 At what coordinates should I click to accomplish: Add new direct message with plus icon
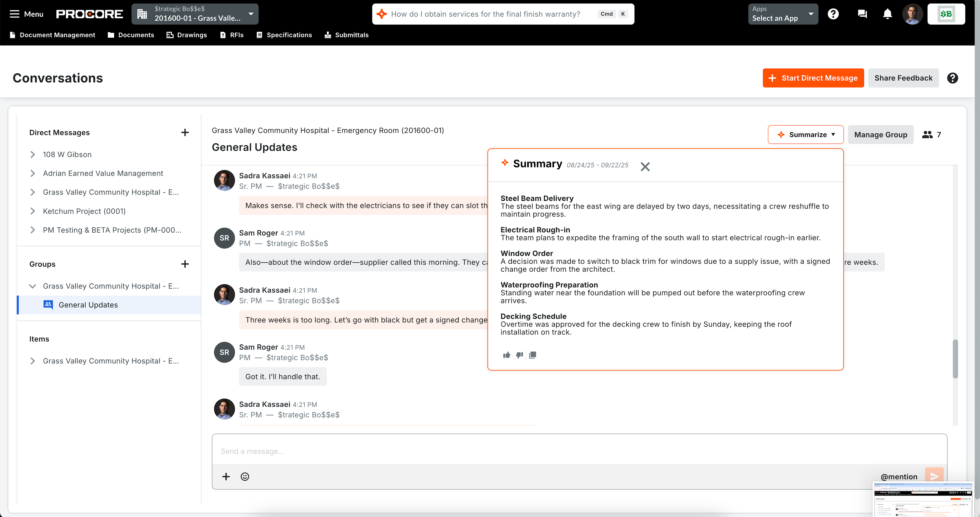point(185,132)
